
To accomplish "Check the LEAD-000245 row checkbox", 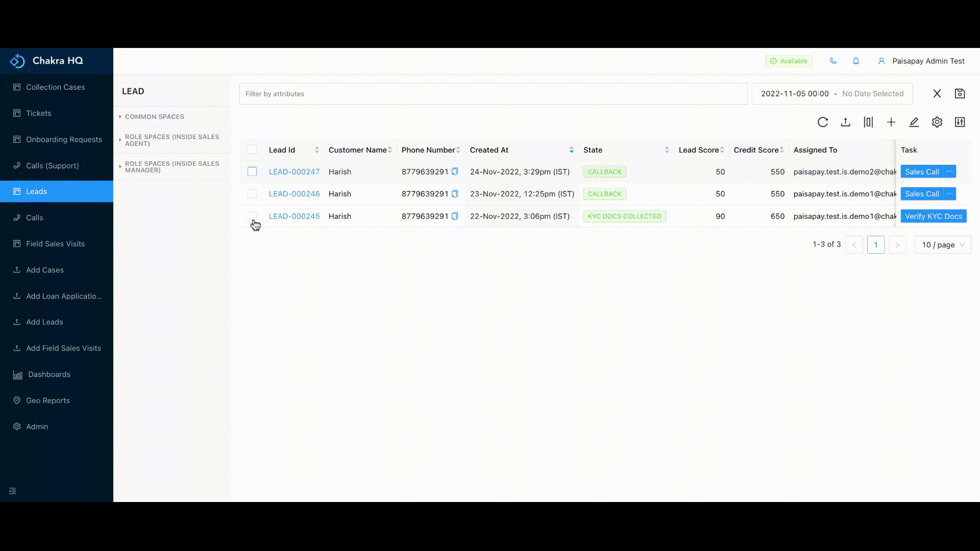I will (252, 216).
